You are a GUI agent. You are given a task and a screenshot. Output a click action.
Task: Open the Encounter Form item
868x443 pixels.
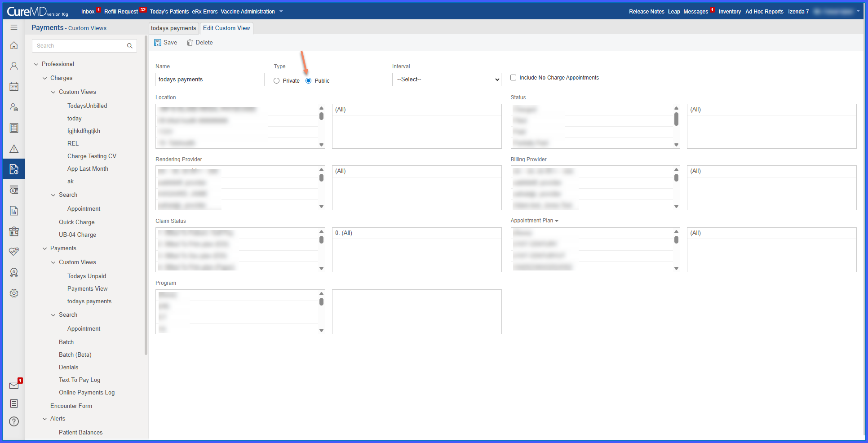pyautogui.click(x=71, y=406)
